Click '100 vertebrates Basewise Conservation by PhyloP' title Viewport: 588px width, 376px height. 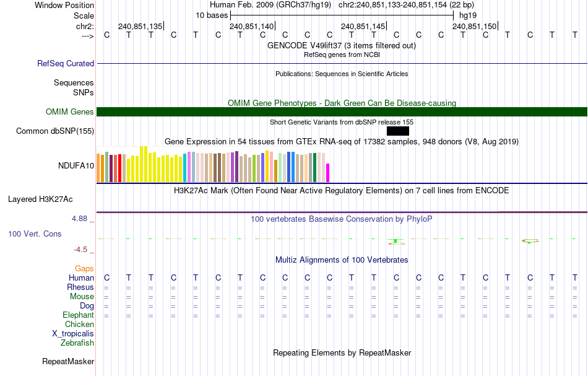click(342, 219)
